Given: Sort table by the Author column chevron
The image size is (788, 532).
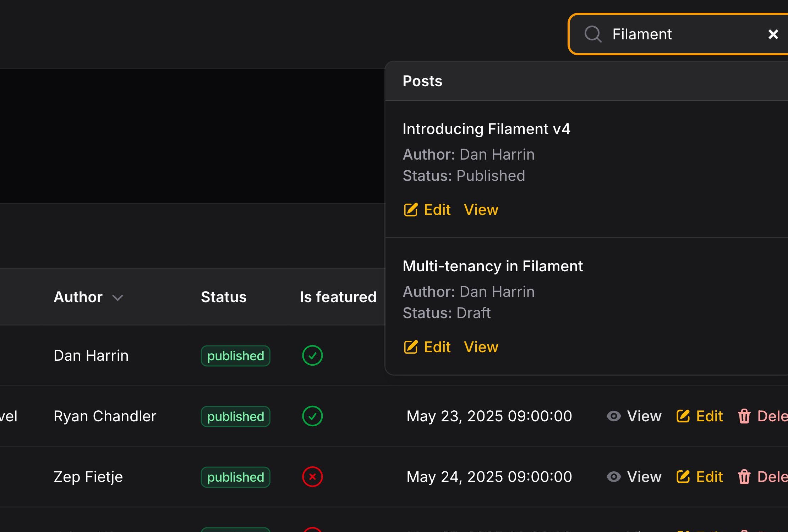Looking at the screenshot, I should (117, 297).
